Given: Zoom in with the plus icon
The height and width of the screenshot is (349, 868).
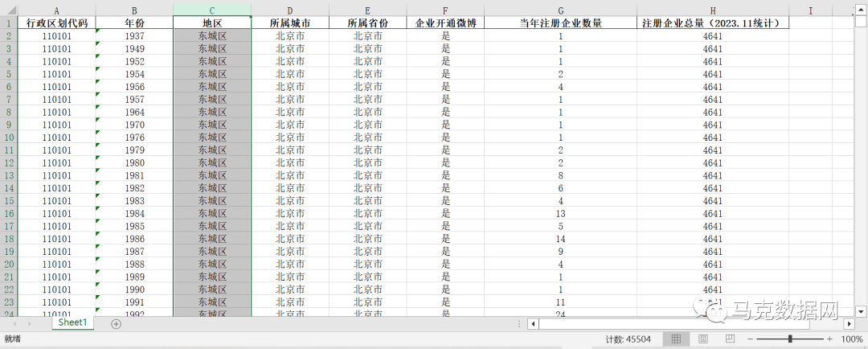Looking at the screenshot, I should tap(829, 339).
